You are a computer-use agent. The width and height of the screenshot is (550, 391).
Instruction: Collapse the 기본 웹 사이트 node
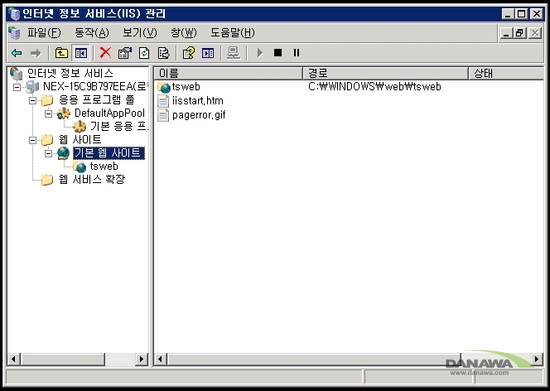pos(48,154)
